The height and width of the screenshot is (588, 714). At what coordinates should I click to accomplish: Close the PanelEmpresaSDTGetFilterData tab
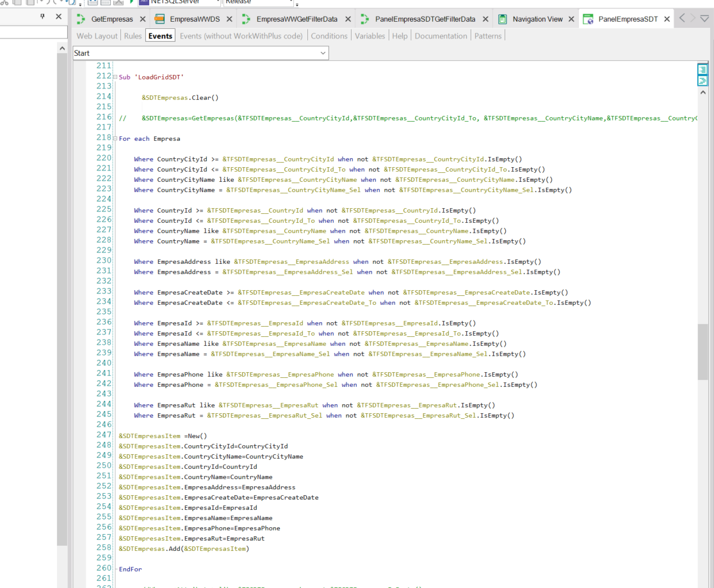(x=485, y=19)
